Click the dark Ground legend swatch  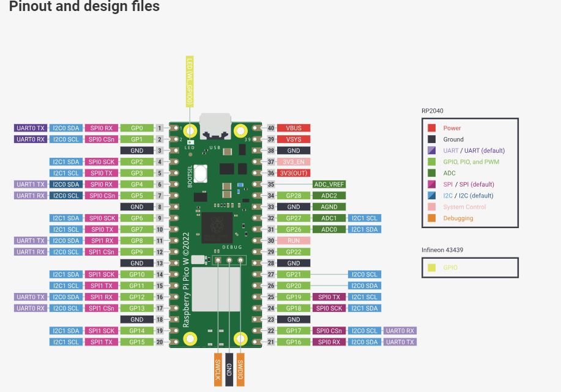pyautogui.click(x=431, y=139)
